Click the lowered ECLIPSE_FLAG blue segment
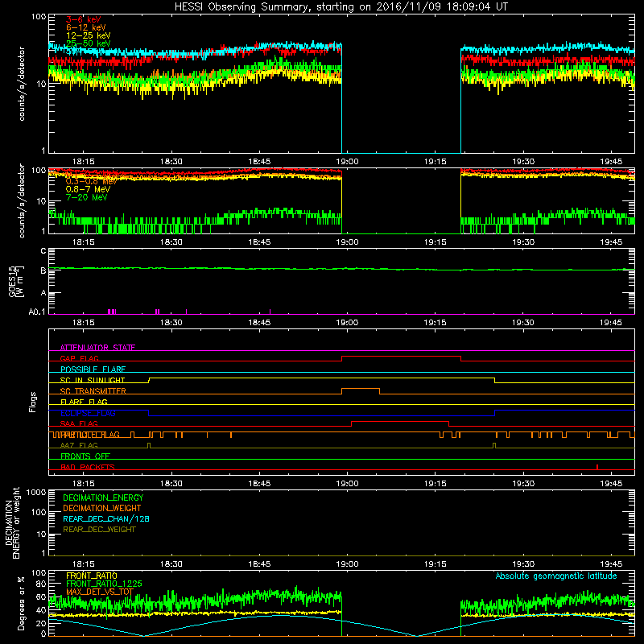This screenshot has width=644, height=644. coord(321,415)
